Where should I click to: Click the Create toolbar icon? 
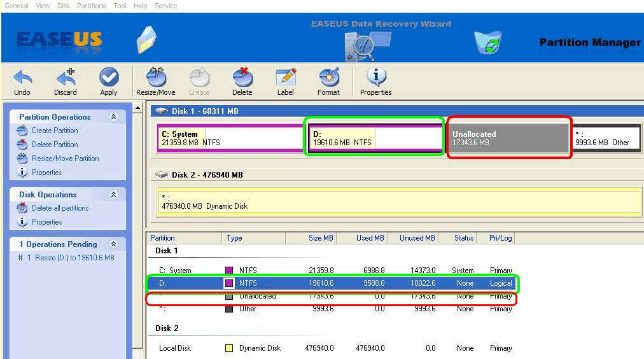[x=199, y=77]
